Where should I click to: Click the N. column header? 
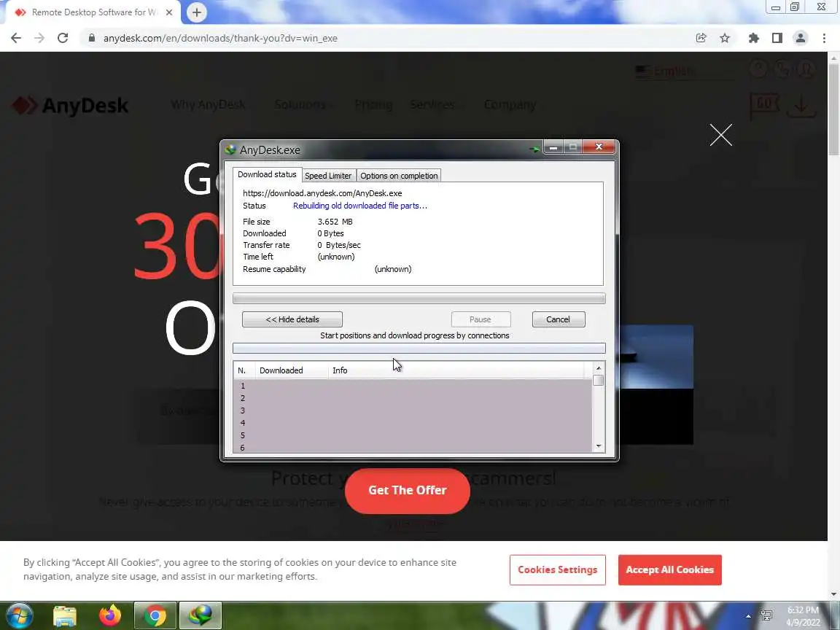tap(244, 370)
